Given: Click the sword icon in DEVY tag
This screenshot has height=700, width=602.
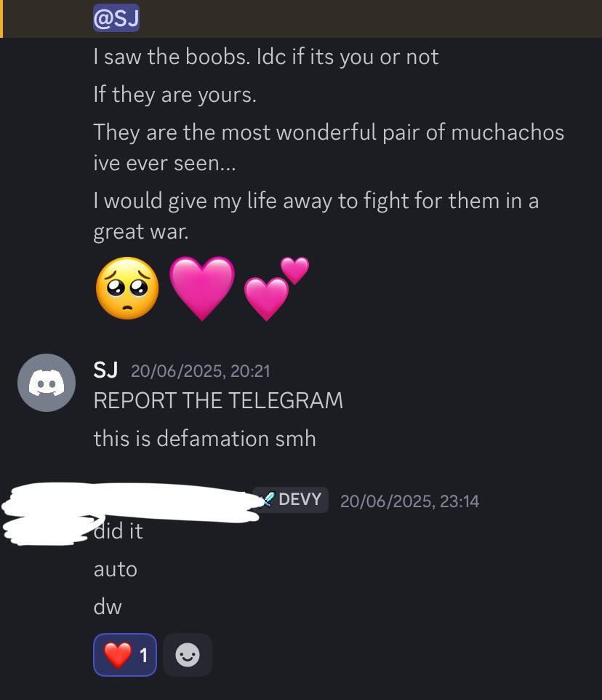Looking at the screenshot, I should (267, 500).
